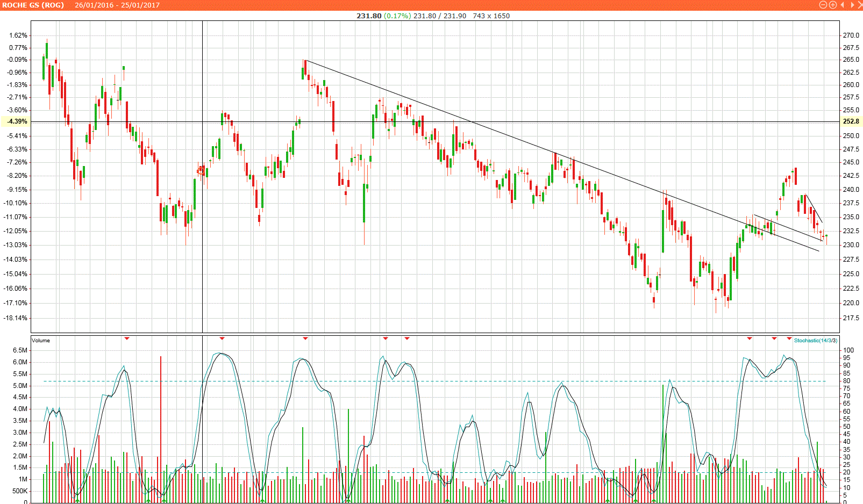Click the last price 231.80 in header
Screen dimensions: 863x504
click(x=369, y=16)
